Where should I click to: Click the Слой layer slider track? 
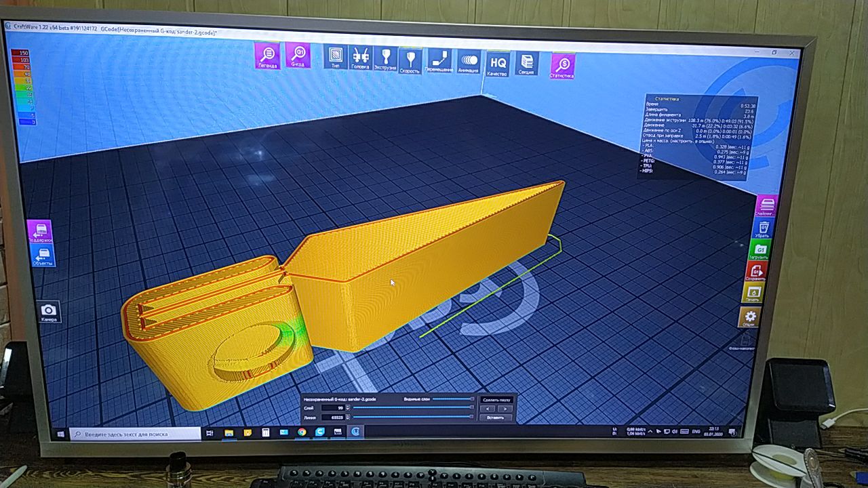(412, 408)
